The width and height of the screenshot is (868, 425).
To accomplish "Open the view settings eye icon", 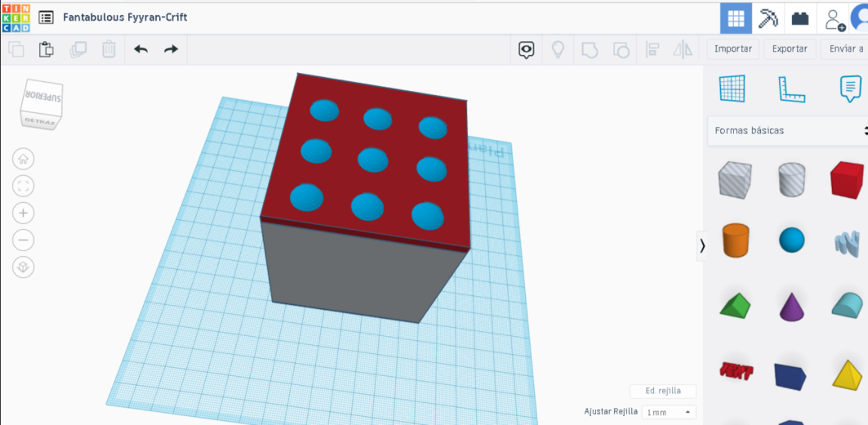I will pos(527,50).
